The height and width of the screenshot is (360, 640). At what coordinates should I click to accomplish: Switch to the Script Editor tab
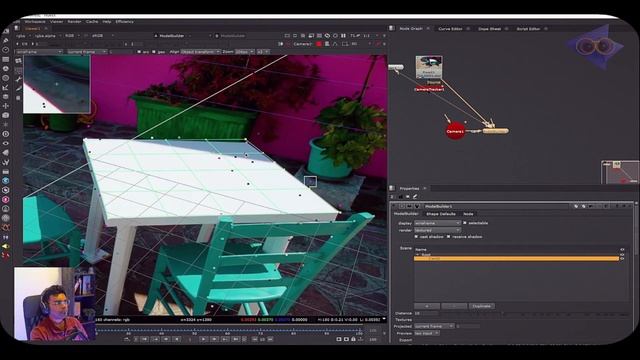528,29
